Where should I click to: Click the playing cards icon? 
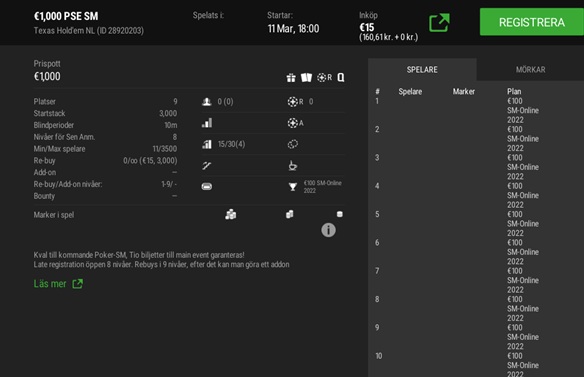click(x=307, y=77)
